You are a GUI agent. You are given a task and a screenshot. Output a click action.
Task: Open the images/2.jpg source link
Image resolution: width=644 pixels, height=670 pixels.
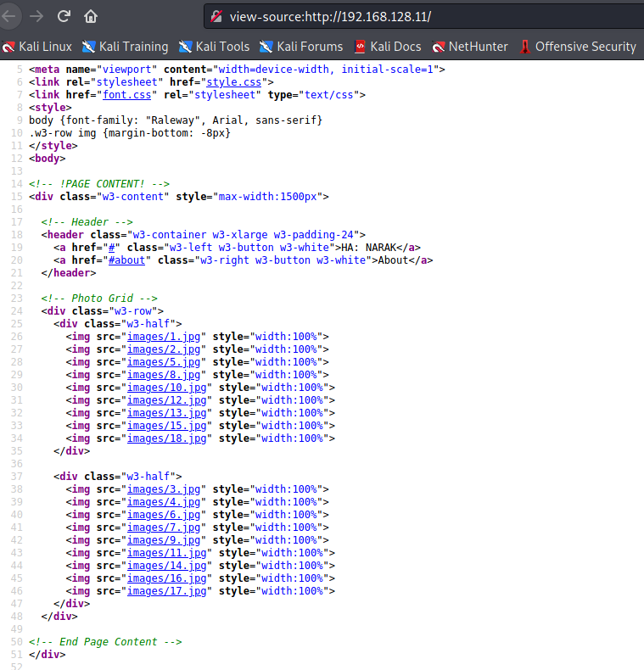(x=164, y=349)
